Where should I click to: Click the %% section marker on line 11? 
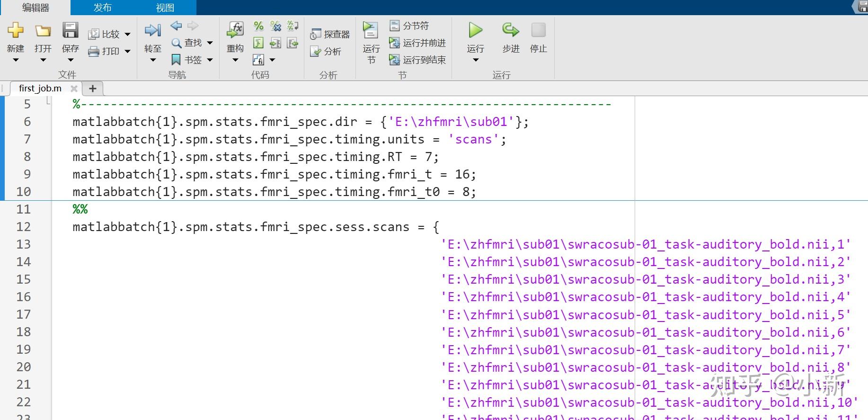(x=80, y=209)
